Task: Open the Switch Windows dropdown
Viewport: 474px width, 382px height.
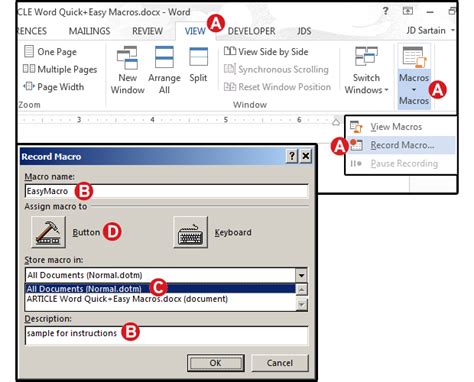Action: (x=366, y=70)
